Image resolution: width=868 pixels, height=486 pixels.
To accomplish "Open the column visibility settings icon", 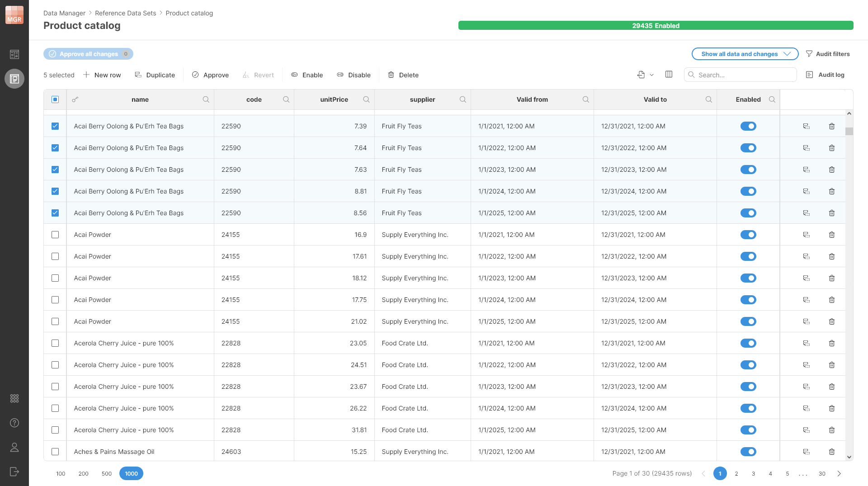I will tap(669, 75).
